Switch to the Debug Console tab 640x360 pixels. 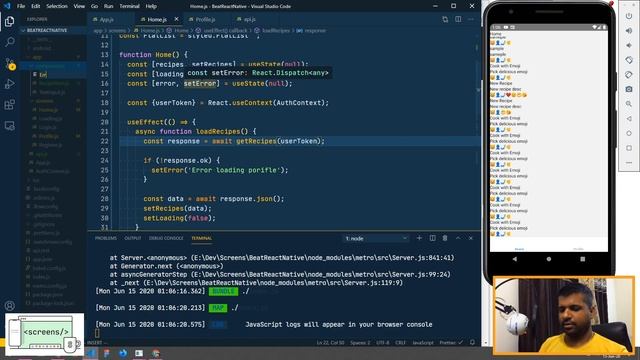[166, 238]
